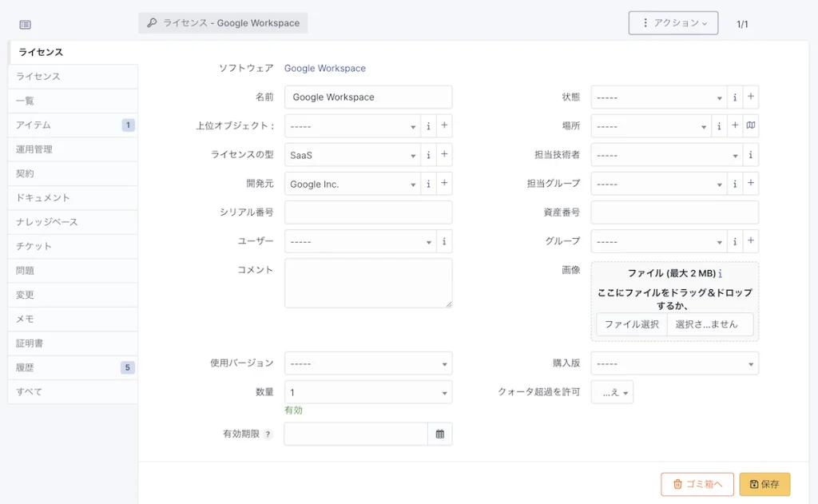Open すべて tab in sidebar
This screenshot has width=818, height=504.
73,392
